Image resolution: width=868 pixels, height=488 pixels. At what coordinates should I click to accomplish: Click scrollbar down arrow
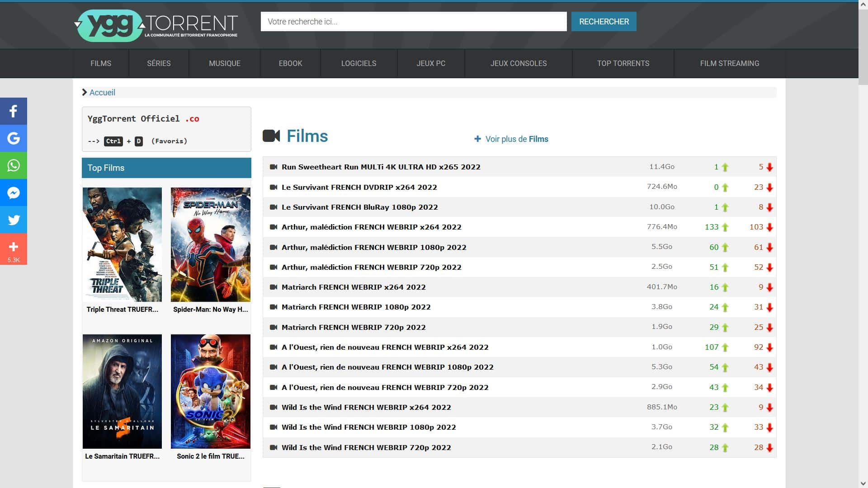[x=863, y=483]
